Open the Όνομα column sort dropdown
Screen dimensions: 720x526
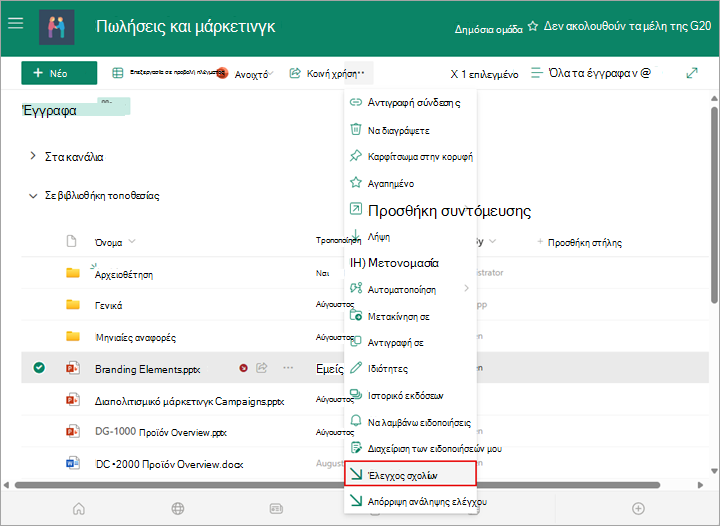click(x=132, y=241)
